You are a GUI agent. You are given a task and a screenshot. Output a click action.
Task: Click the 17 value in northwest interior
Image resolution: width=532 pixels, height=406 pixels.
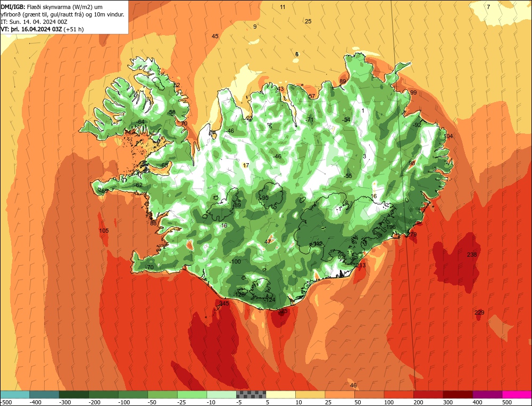pyautogui.click(x=246, y=165)
